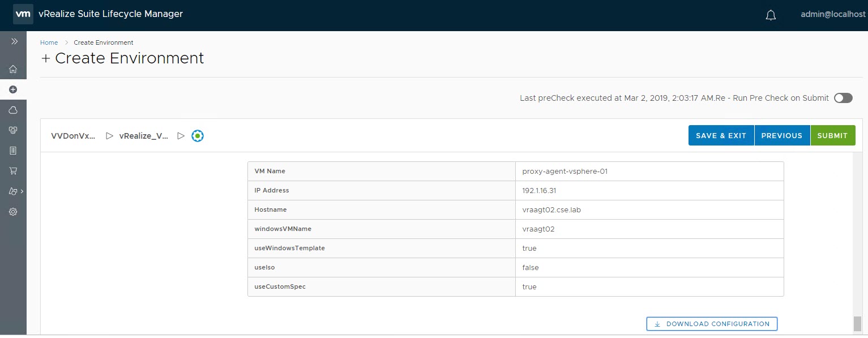Open the Marketplace cart icon
This screenshot has height=338, width=868.
[x=13, y=171]
